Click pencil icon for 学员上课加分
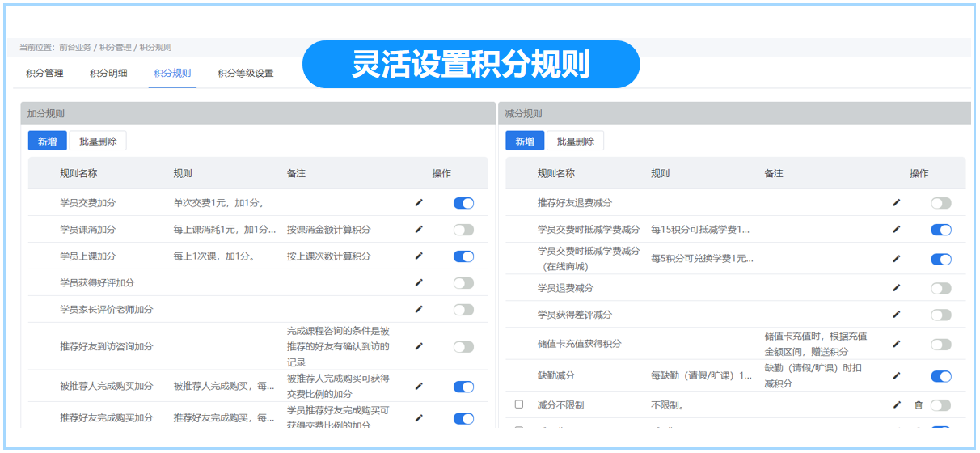980x453 pixels. tap(419, 256)
